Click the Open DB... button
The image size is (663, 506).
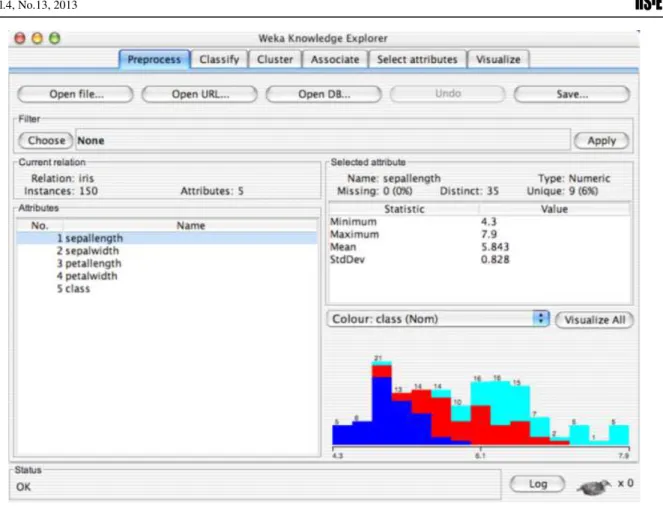324,94
